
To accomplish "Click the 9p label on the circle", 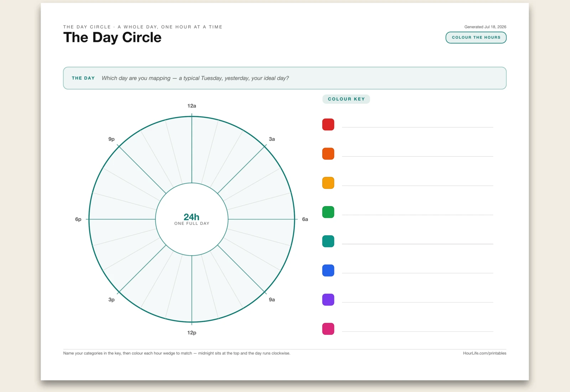I will (x=112, y=139).
